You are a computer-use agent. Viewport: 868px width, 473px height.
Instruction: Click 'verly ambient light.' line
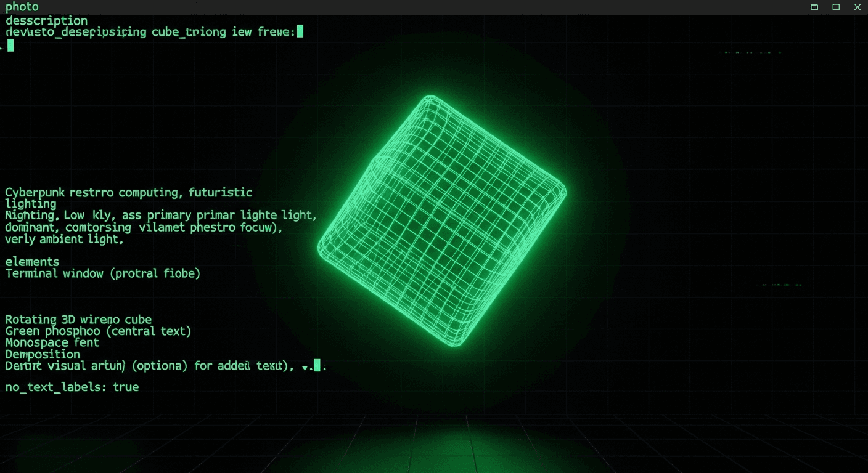coord(65,239)
